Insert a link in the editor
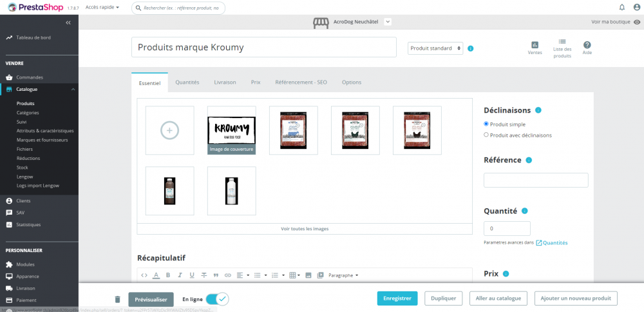This screenshot has height=312, width=644. tap(228, 275)
